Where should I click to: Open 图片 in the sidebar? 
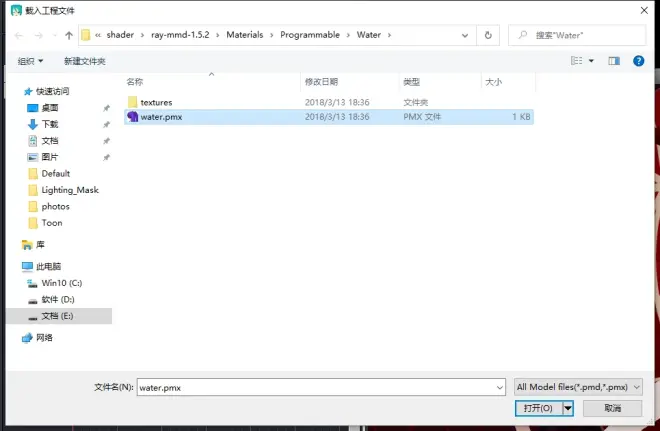50,157
